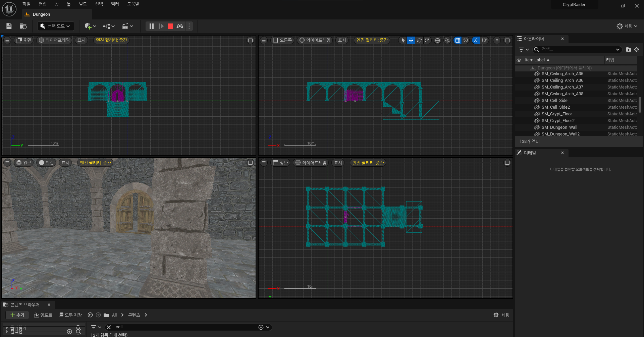Open the Add actor/content dropdown in the toolbar
The width and height of the screenshot is (644, 337).
[90, 26]
